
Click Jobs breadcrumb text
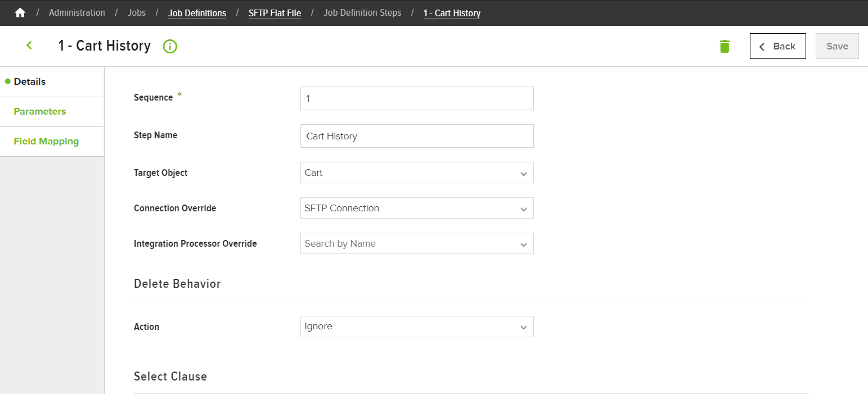point(137,12)
